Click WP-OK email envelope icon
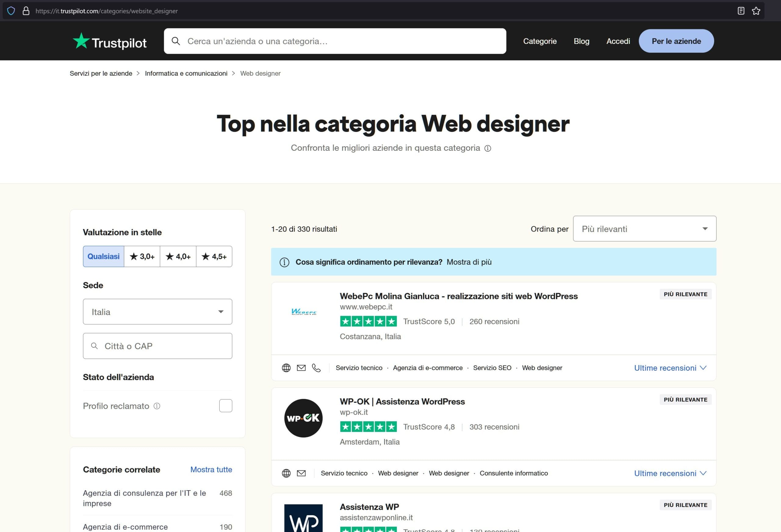The image size is (781, 532). [x=301, y=473]
